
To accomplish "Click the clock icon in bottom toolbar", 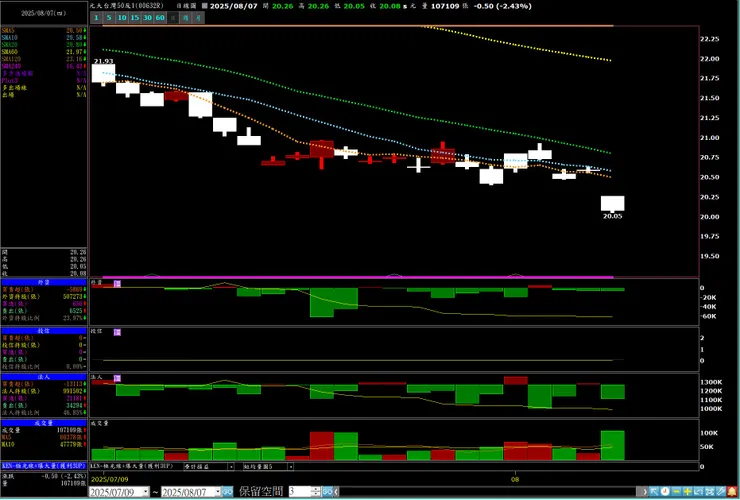I will pos(665,492).
